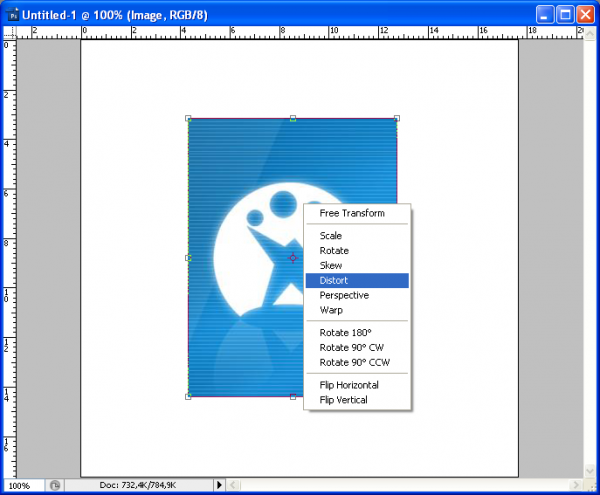Apply Flip Vertical to the image
Screen dimensions: 600x495
pyautogui.click(x=343, y=400)
